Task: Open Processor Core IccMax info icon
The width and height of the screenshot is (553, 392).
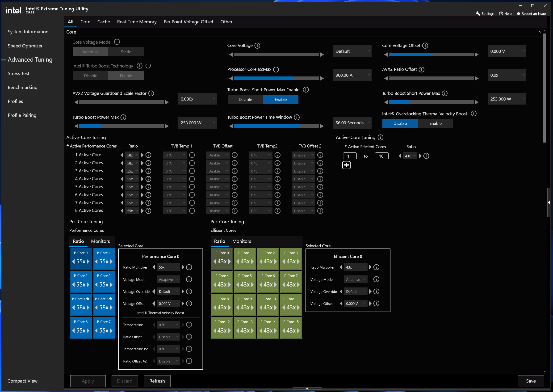Action: pos(276,70)
